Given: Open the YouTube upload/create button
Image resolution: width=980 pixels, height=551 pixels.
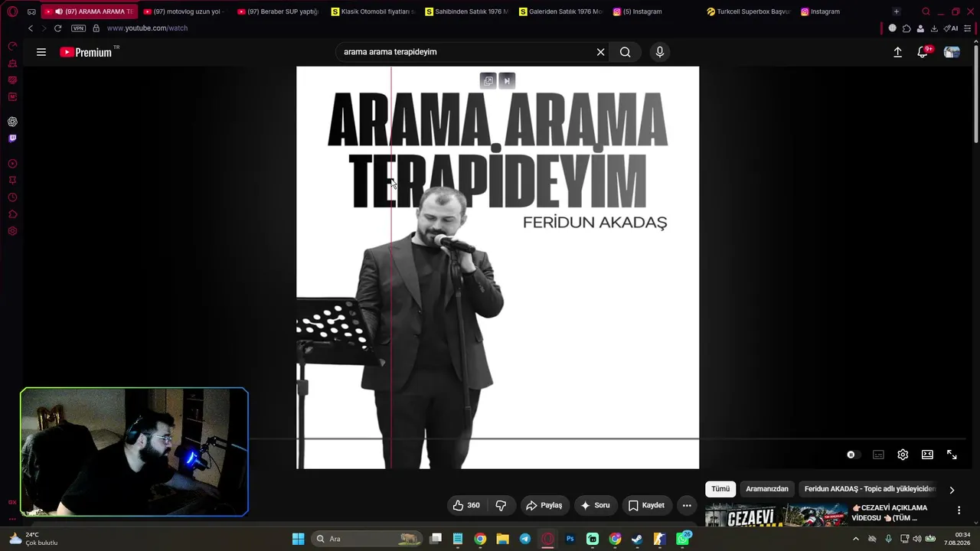Looking at the screenshot, I should [x=898, y=52].
